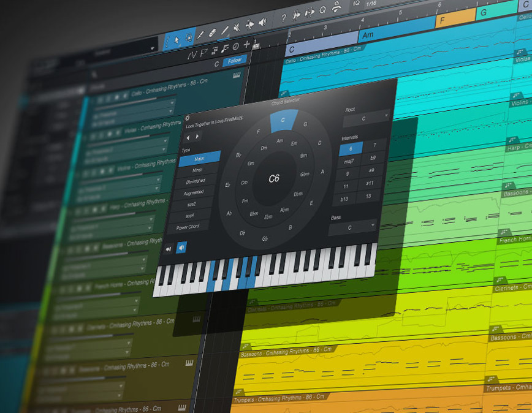This screenshot has width=532, height=413.
Task: Click the previous-chord arrow in Chord Selector
Action: point(188,137)
